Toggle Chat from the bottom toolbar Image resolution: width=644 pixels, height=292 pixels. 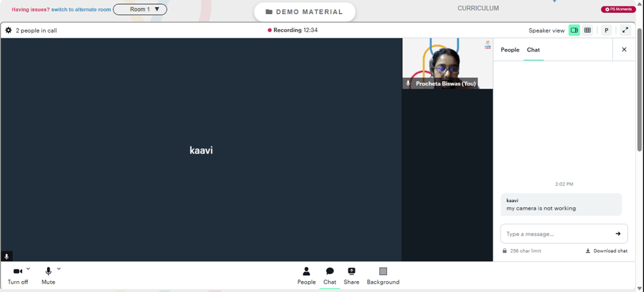click(330, 276)
